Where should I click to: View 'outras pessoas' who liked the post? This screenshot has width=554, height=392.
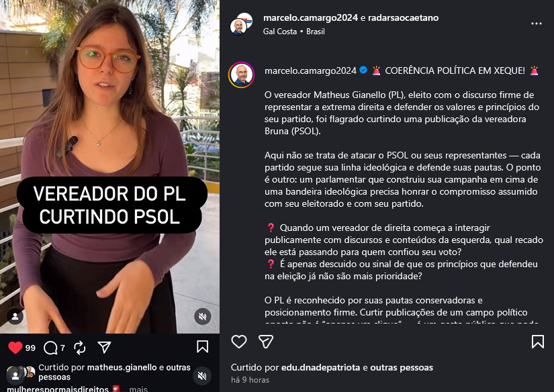(x=402, y=367)
